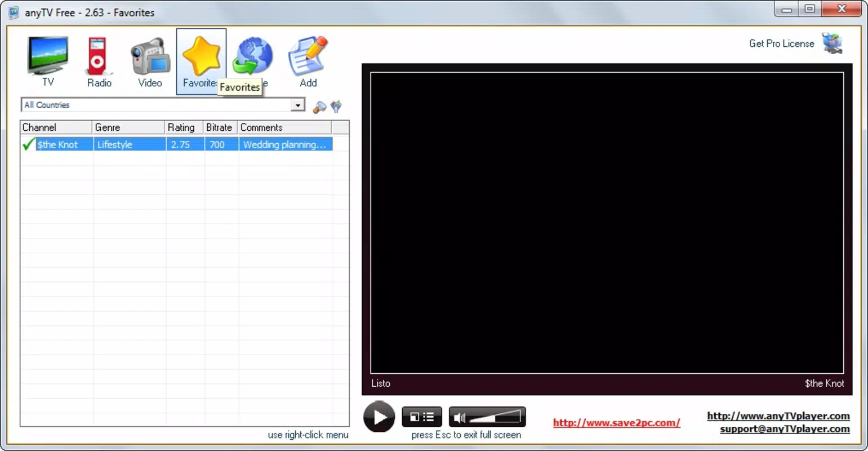
Task: Switch to the Radio stations section
Action: click(99, 61)
